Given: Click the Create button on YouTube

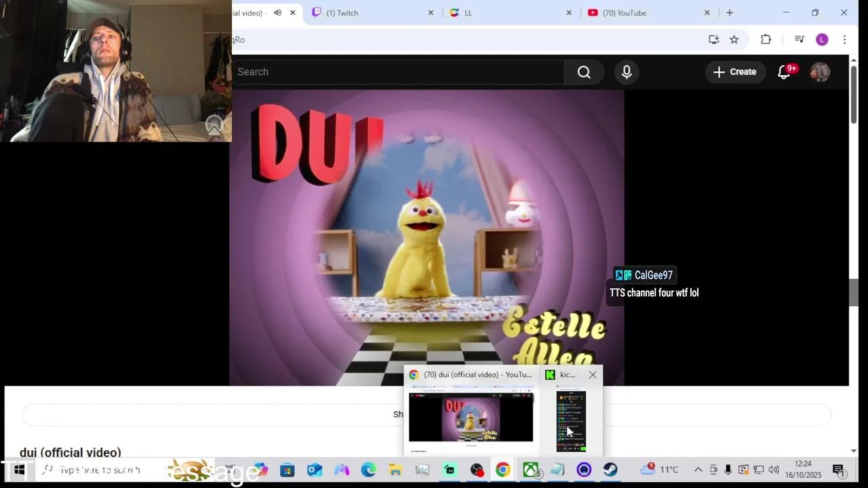Looking at the screenshot, I should (735, 72).
